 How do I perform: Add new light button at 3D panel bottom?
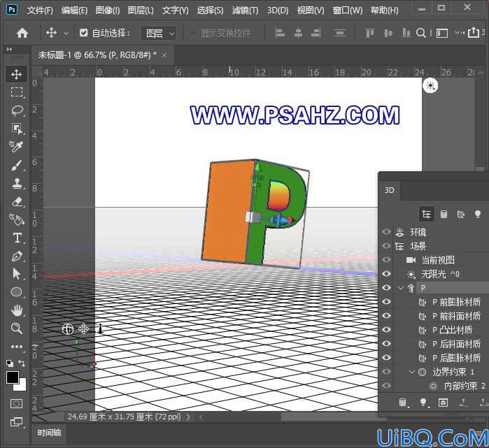coord(423,403)
